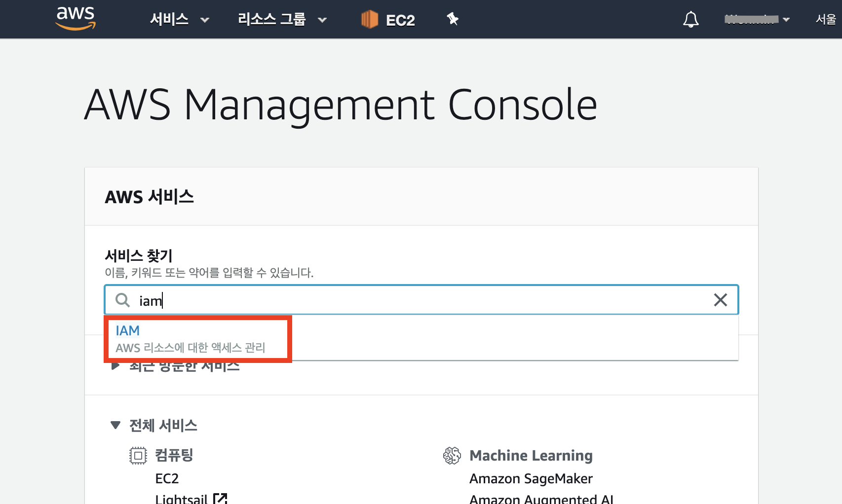Image resolution: width=842 pixels, height=504 pixels.
Task: Open the notifications bell
Action: (x=691, y=19)
